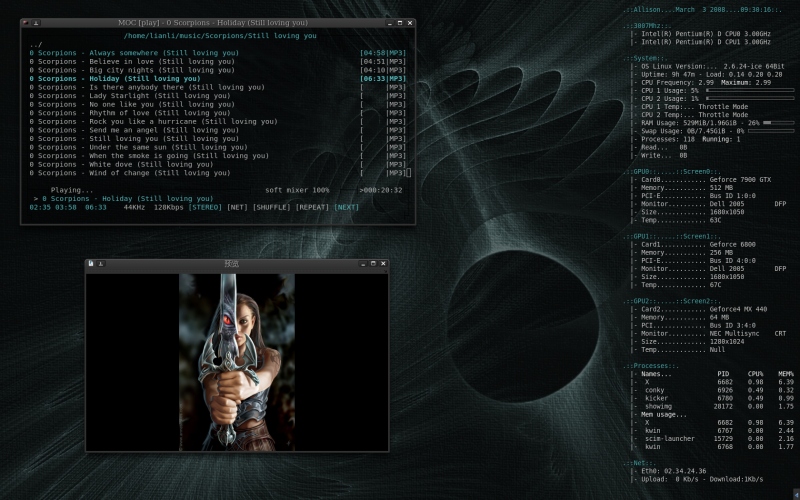Click the 'kicker' process row

[x=719, y=398]
